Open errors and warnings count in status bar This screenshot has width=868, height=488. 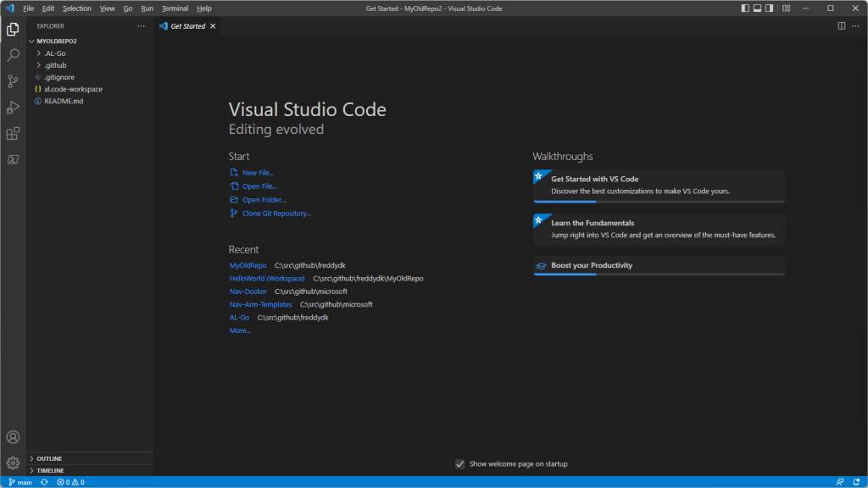click(x=70, y=482)
